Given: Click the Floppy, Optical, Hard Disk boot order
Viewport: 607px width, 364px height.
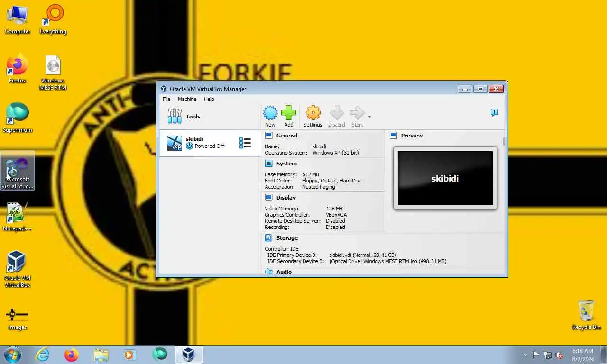Looking at the screenshot, I should (331, 181).
